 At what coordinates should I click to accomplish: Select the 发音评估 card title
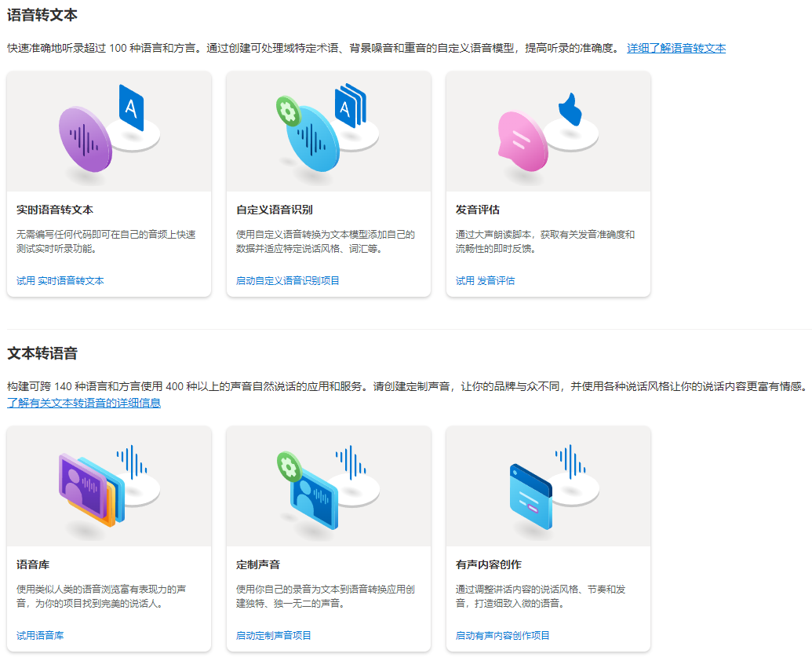point(478,210)
